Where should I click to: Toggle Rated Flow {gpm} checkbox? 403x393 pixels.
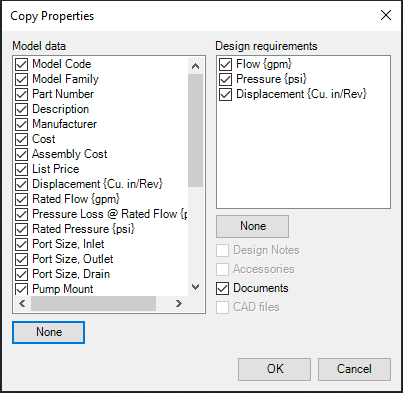tap(21, 199)
